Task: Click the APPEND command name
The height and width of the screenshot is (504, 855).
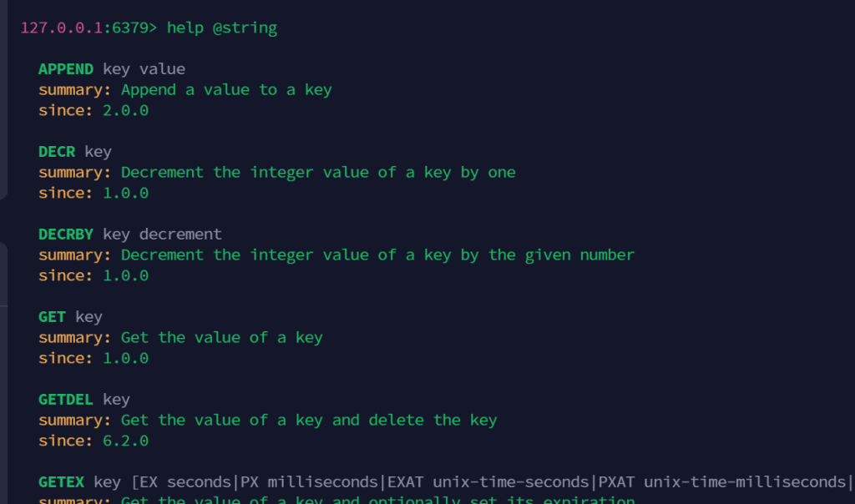Action: coord(66,69)
